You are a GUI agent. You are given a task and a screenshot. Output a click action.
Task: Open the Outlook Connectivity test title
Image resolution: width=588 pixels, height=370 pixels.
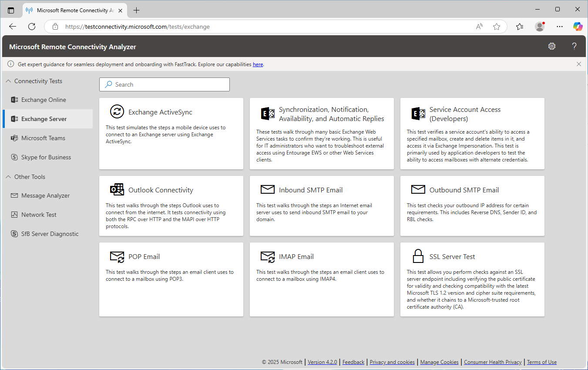(161, 190)
